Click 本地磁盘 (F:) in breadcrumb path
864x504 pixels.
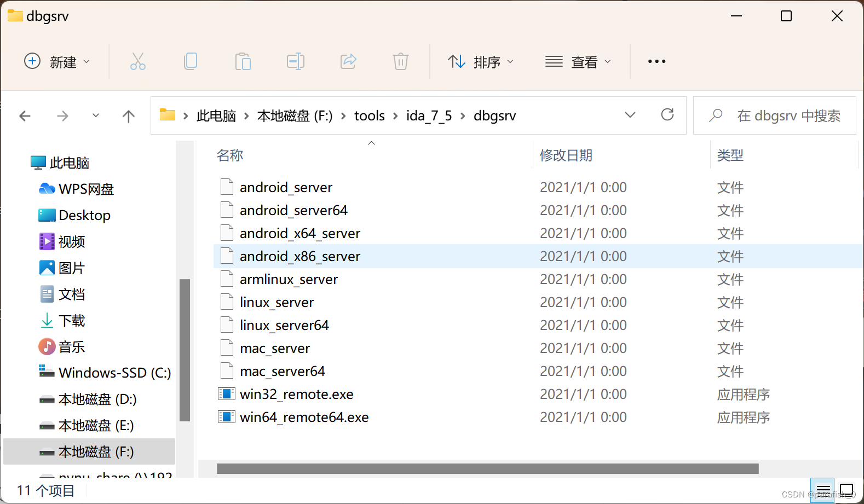pos(295,116)
